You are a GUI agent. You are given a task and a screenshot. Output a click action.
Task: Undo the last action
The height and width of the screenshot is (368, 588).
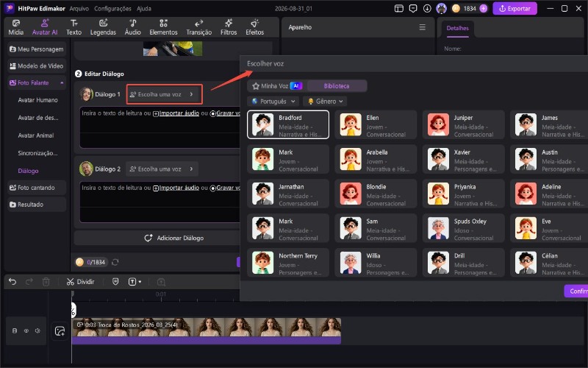[12, 282]
